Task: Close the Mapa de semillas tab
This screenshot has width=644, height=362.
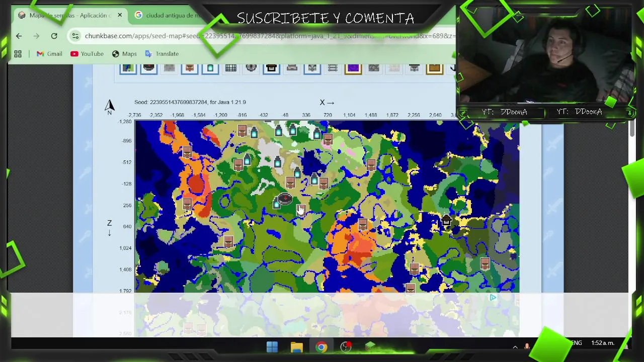Action: tap(120, 15)
